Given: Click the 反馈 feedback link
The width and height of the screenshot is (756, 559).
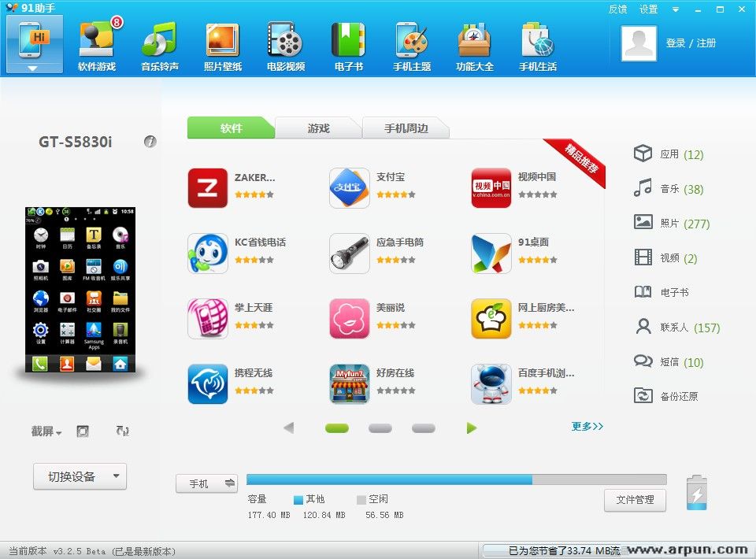Looking at the screenshot, I should point(617,9).
